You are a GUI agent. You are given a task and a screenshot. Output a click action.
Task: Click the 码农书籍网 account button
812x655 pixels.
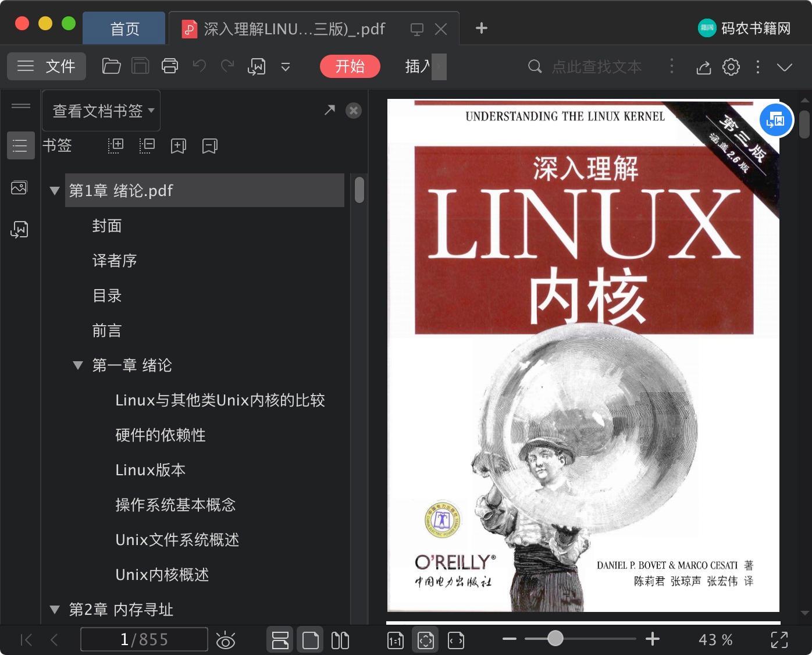pyautogui.click(x=744, y=28)
